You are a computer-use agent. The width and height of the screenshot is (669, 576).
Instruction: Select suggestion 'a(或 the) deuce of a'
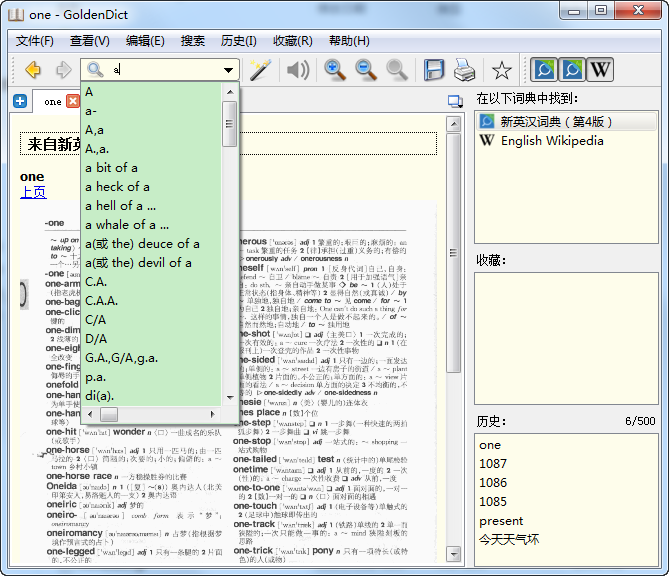click(x=152, y=244)
